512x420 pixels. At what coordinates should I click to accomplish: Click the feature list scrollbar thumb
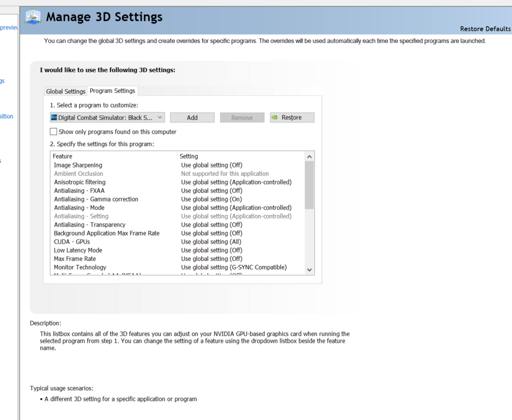[309, 185]
